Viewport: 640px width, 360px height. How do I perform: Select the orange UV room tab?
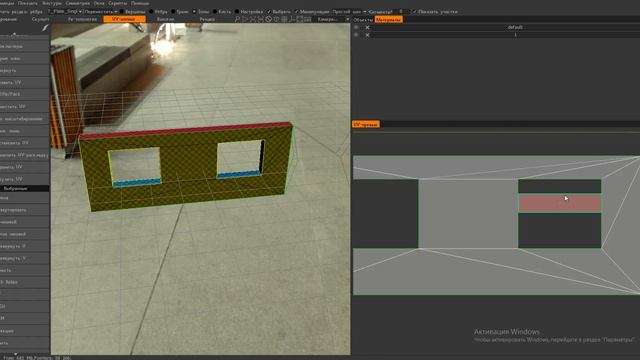(124, 19)
